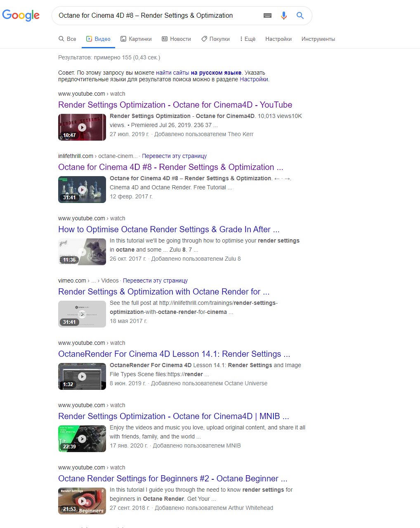Switch to the Картинки tab
The width and height of the screenshot is (420, 528).
point(136,39)
